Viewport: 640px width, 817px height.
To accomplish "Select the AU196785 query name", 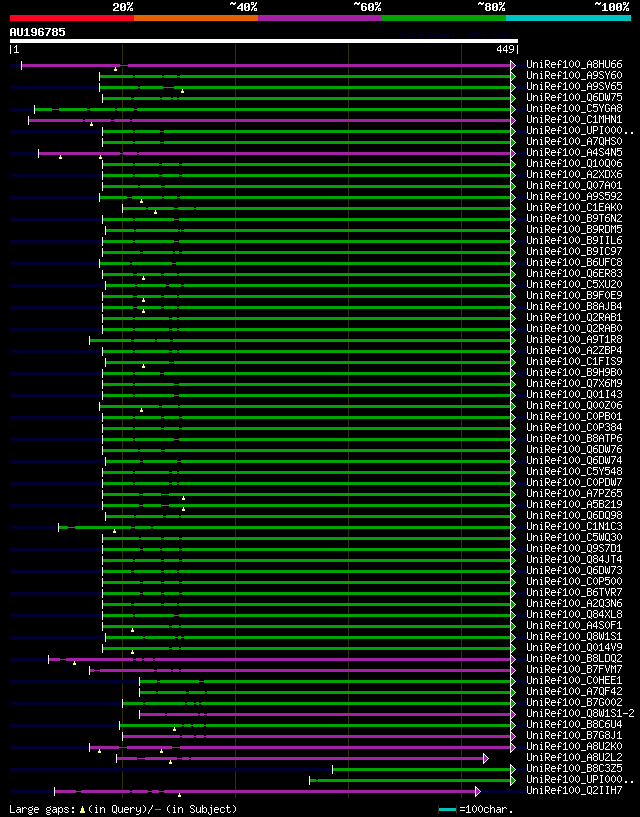I will 38,32.
